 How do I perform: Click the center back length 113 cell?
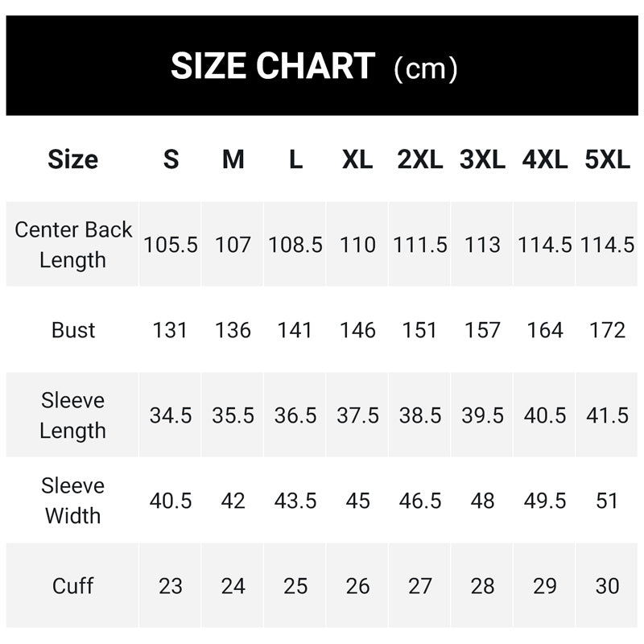tap(482, 245)
